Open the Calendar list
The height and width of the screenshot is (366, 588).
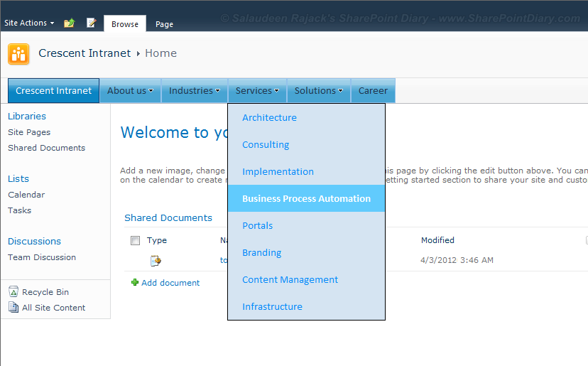tap(26, 195)
